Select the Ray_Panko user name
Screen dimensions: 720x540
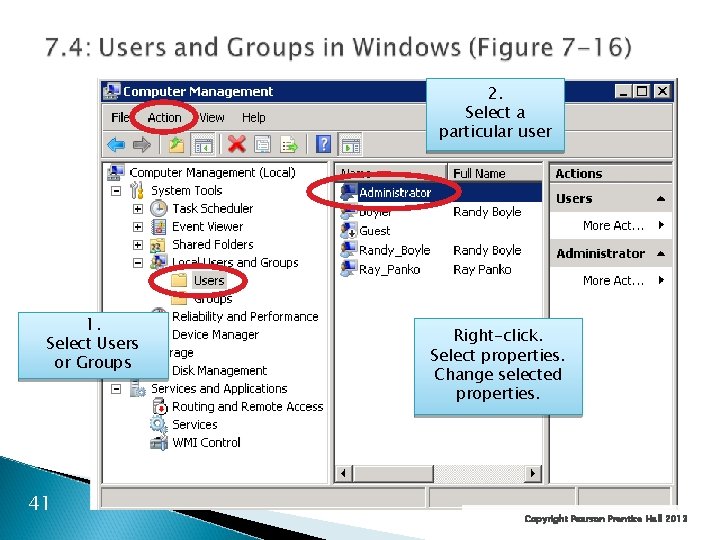(389, 270)
